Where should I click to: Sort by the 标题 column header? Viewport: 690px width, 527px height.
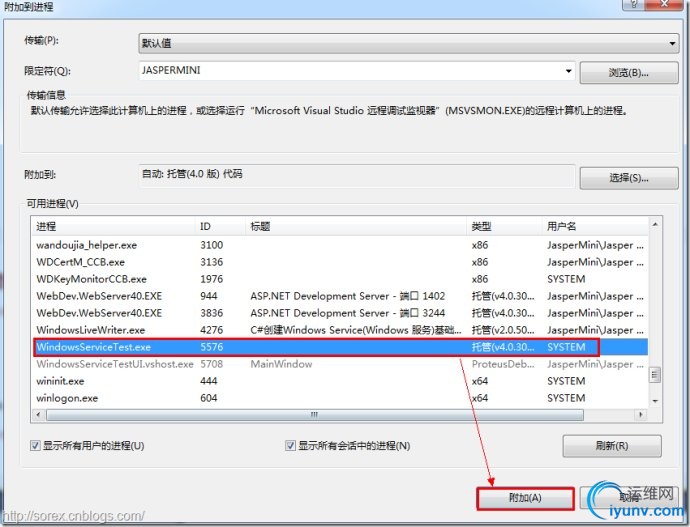click(356, 226)
